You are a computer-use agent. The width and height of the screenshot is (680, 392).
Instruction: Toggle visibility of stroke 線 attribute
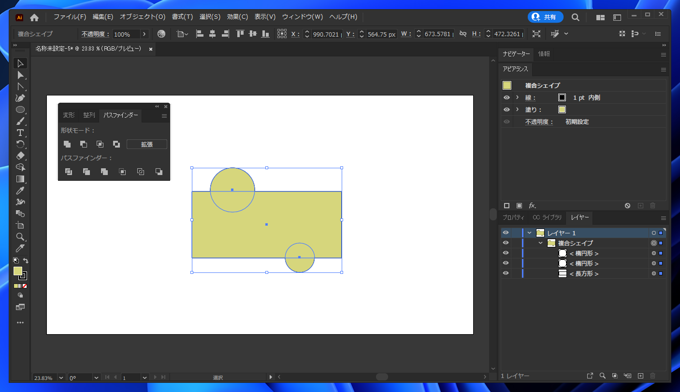coord(507,98)
